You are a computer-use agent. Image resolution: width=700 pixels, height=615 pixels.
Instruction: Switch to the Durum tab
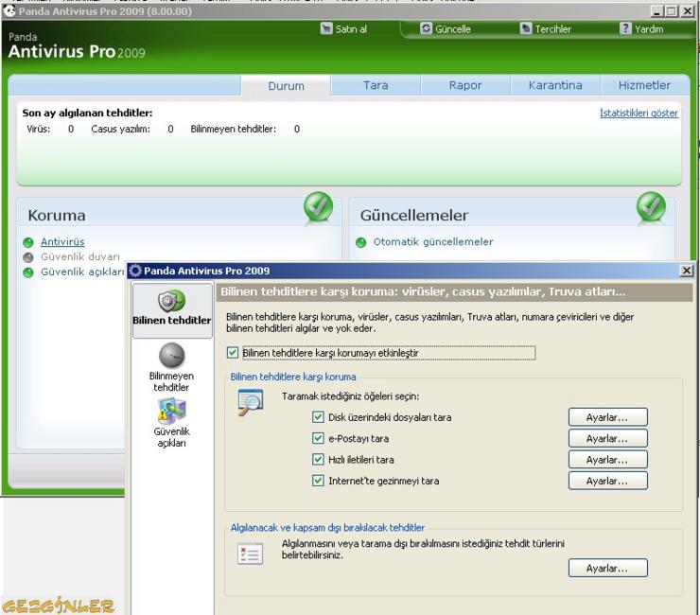[x=287, y=86]
